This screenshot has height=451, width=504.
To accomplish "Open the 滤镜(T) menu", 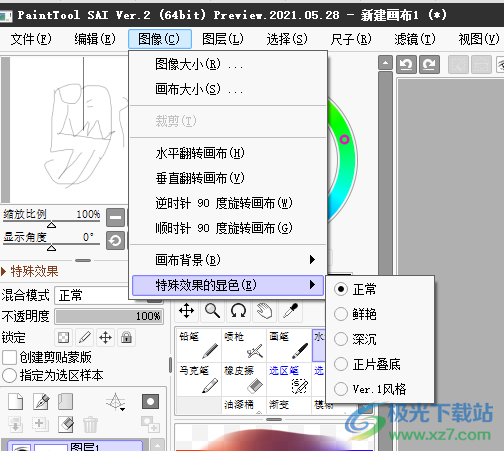I will [415, 39].
